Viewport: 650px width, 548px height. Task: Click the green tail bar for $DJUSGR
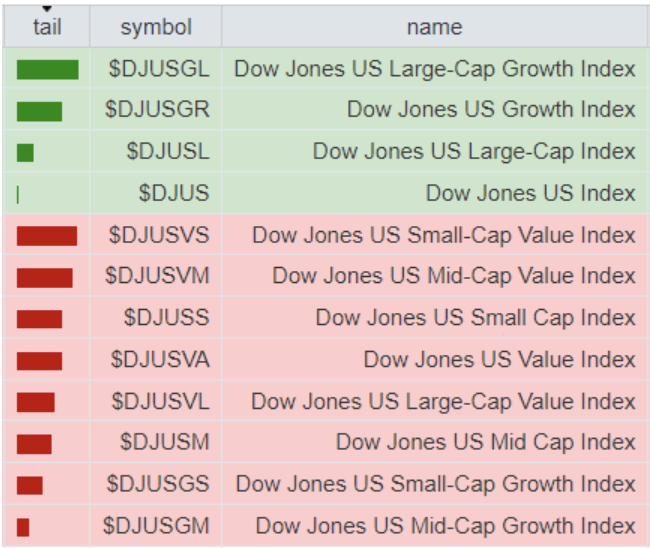[39, 111]
